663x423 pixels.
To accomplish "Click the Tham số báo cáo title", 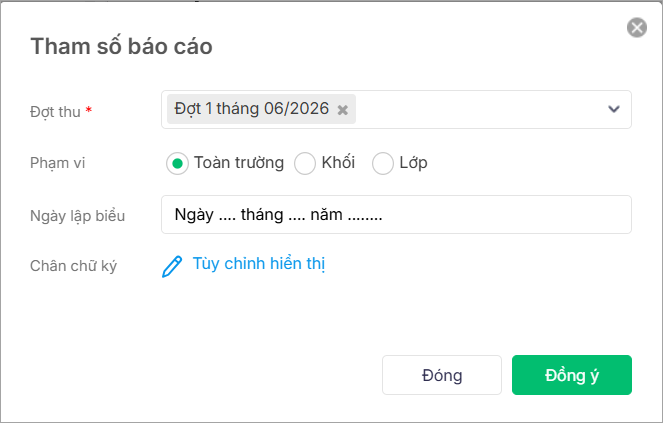I will (x=121, y=46).
